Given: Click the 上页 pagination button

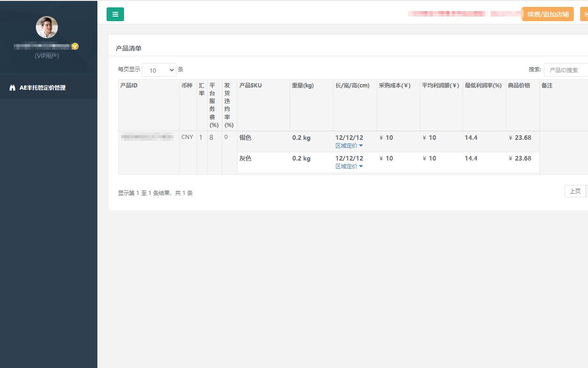Looking at the screenshot, I should pyautogui.click(x=575, y=191).
